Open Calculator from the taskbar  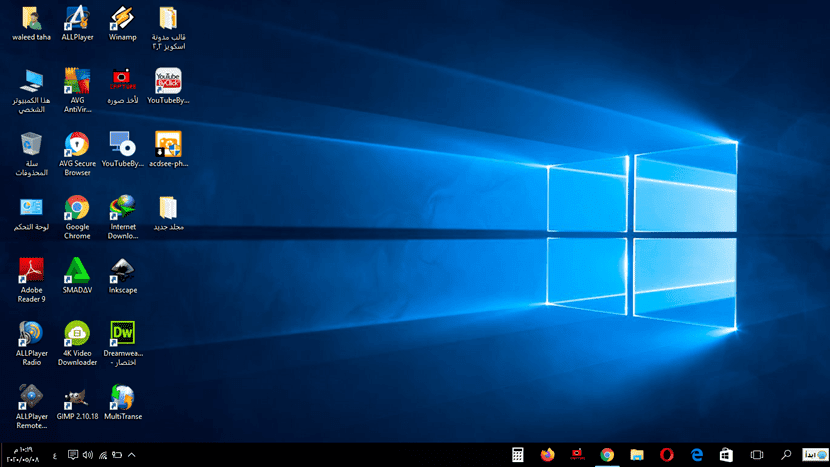coord(518,455)
